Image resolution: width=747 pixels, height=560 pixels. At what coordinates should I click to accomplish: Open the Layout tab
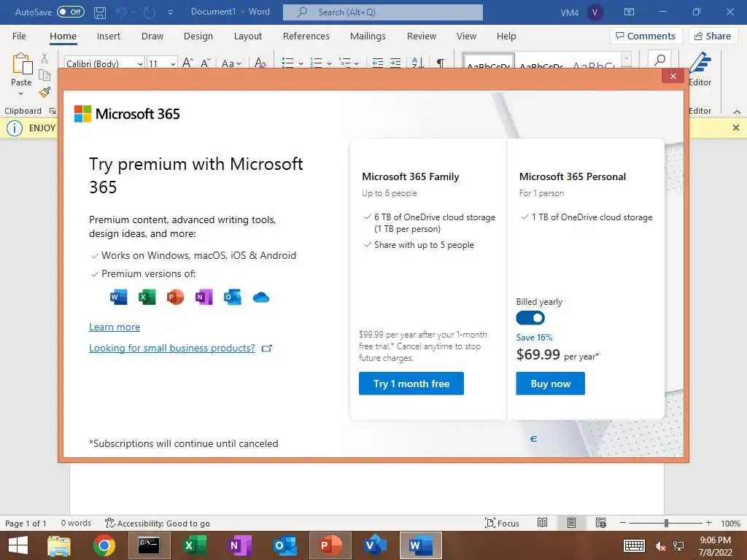[x=248, y=36]
